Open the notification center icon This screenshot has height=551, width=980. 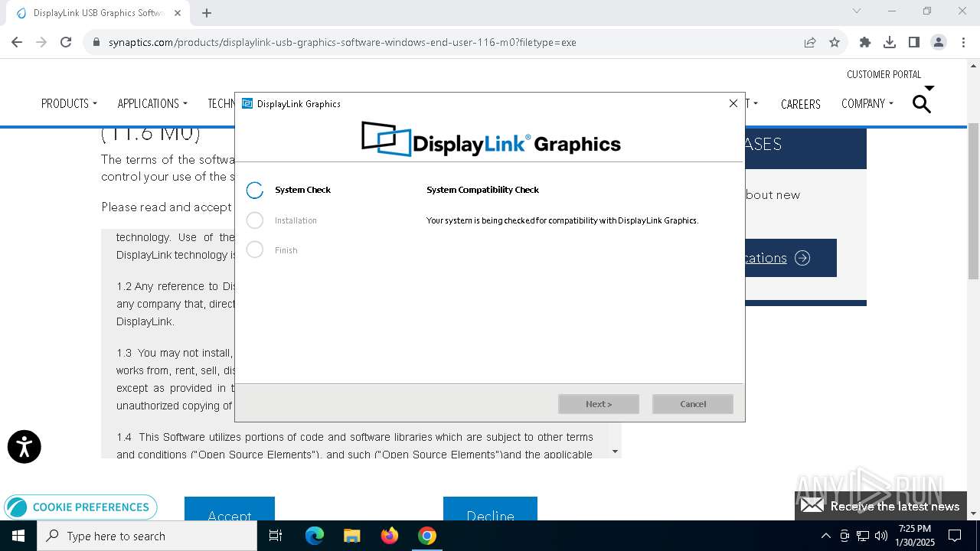tap(955, 536)
